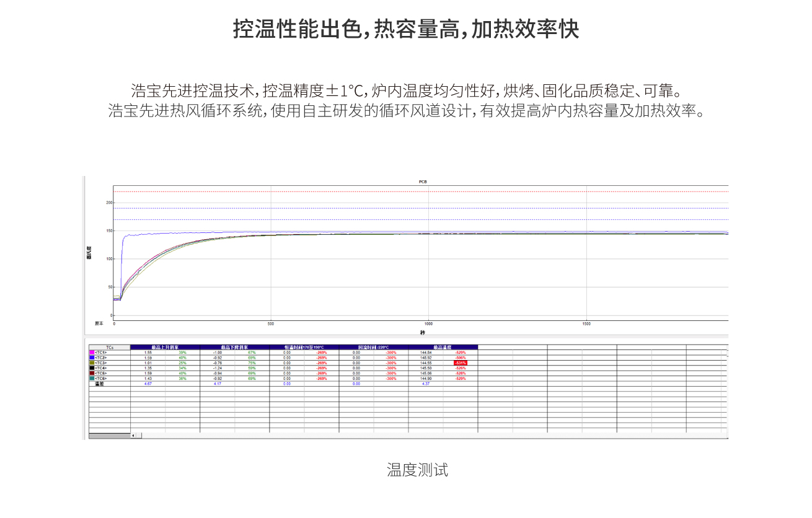Click the 最高温度 column header
The height and width of the screenshot is (518, 812).
click(443, 347)
